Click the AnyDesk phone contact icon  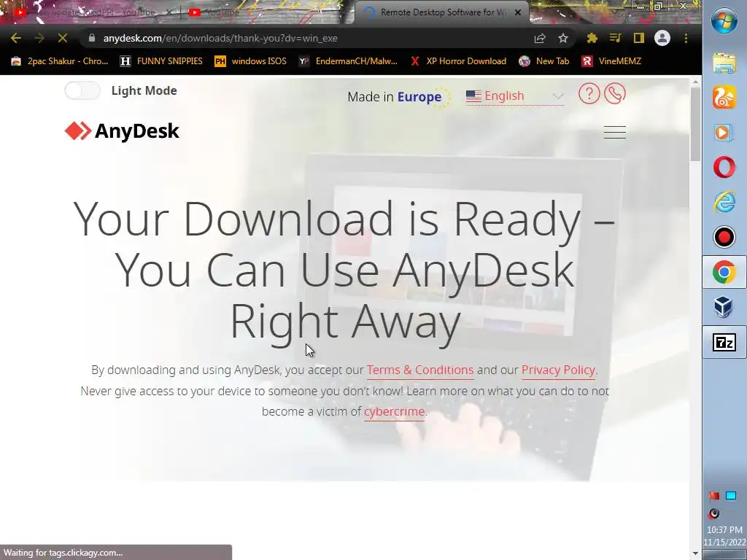tap(615, 94)
